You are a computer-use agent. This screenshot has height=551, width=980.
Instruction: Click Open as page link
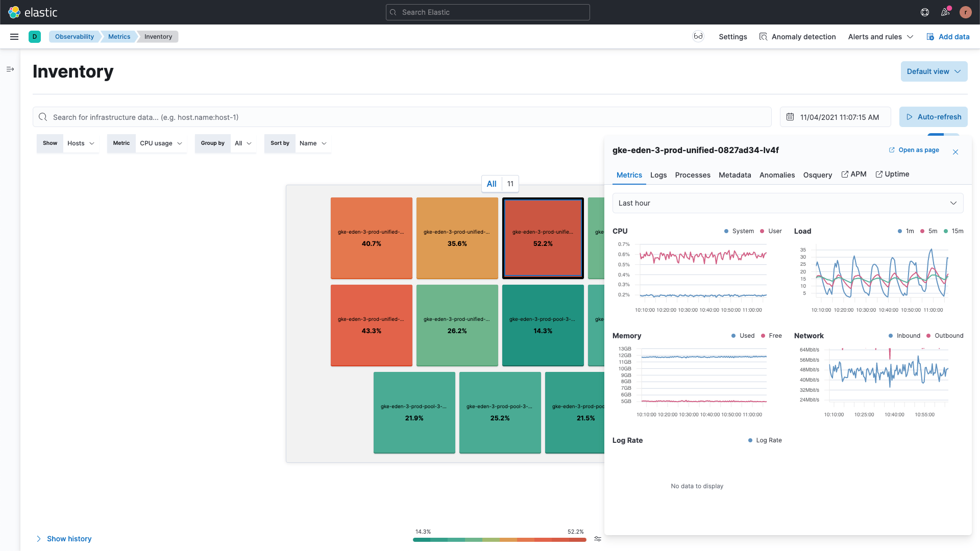pyautogui.click(x=914, y=149)
